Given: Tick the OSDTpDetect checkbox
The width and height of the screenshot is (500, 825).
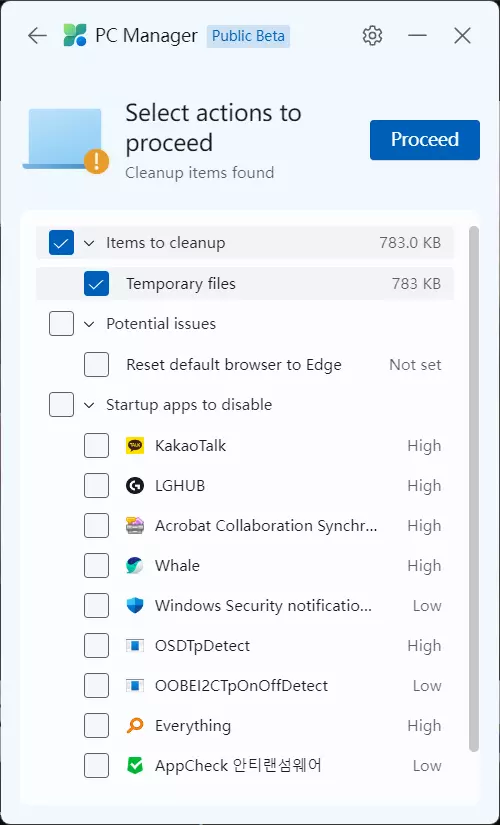Looking at the screenshot, I should click(x=96, y=646).
